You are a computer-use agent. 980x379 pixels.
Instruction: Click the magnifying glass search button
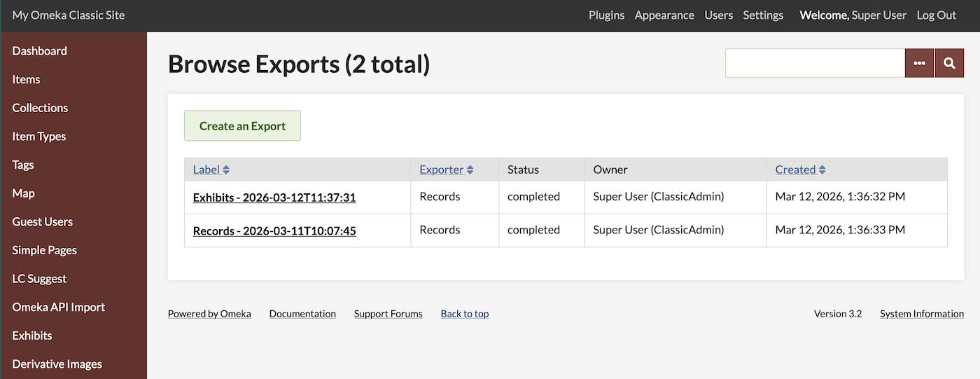(x=949, y=63)
